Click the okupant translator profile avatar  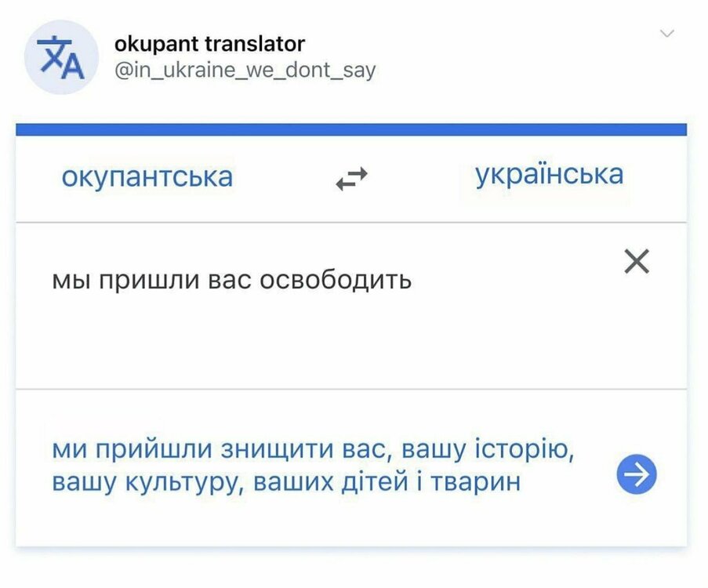point(61,57)
